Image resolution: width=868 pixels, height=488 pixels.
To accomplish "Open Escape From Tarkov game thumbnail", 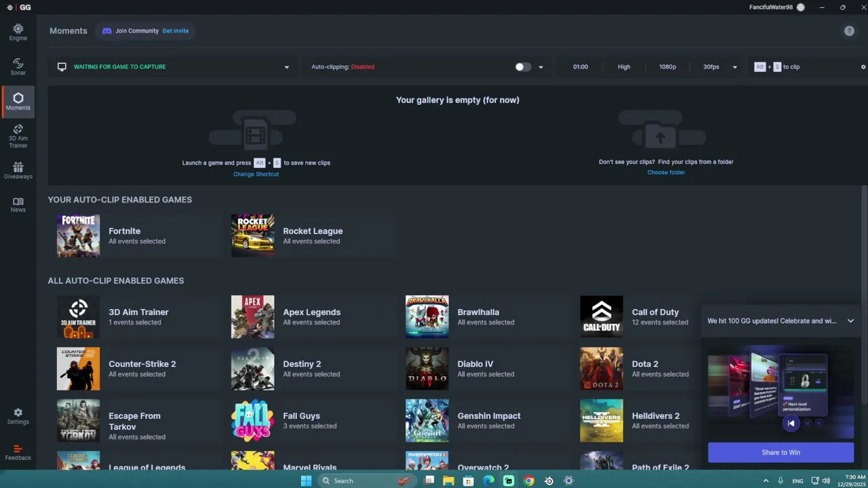I will click(78, 421).
